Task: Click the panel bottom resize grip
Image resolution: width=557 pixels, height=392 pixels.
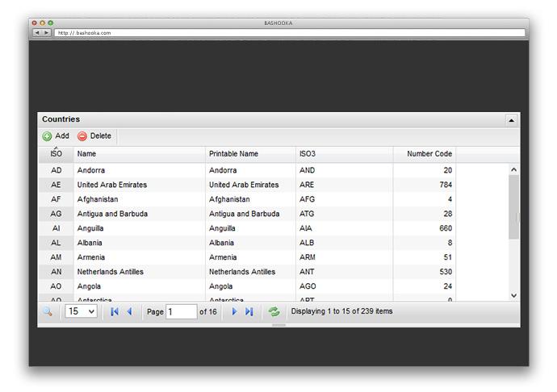Action: click(x=278, y=325)
